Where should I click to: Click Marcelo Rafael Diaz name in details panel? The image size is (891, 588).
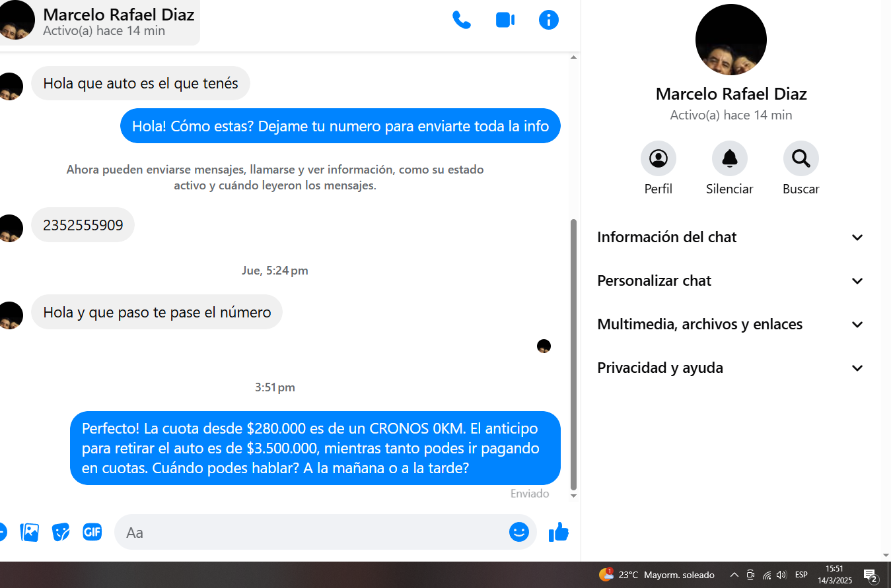click(x=731, y=94)
